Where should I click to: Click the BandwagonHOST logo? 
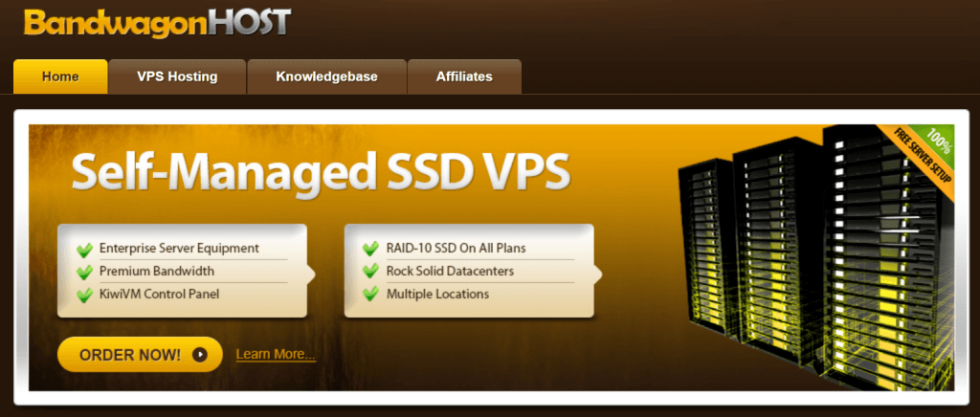[x=158, y=23]
